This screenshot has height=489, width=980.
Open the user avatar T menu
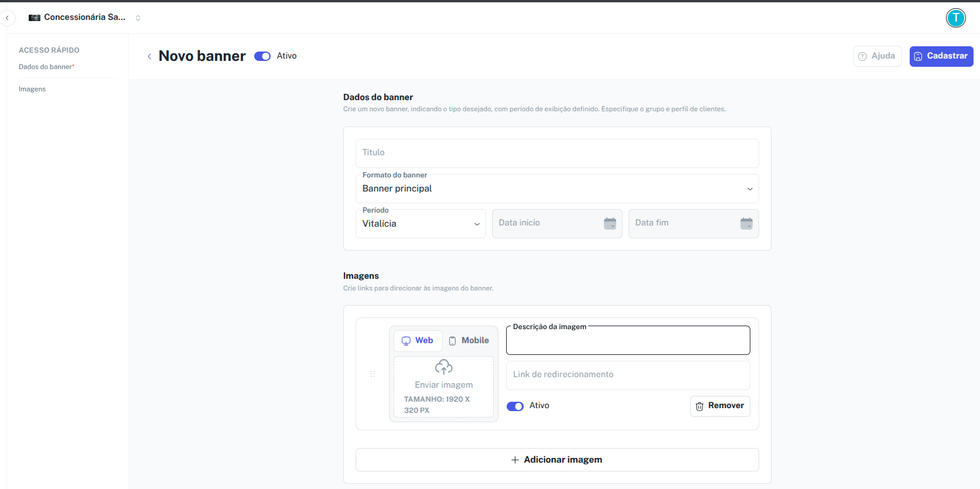[x=955, y=18]
